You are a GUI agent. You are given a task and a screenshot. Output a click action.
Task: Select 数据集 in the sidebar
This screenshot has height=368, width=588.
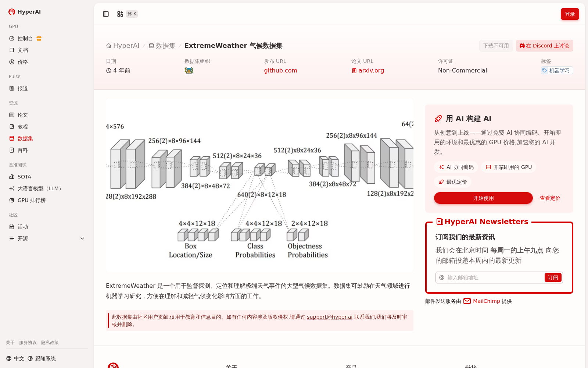47,138
